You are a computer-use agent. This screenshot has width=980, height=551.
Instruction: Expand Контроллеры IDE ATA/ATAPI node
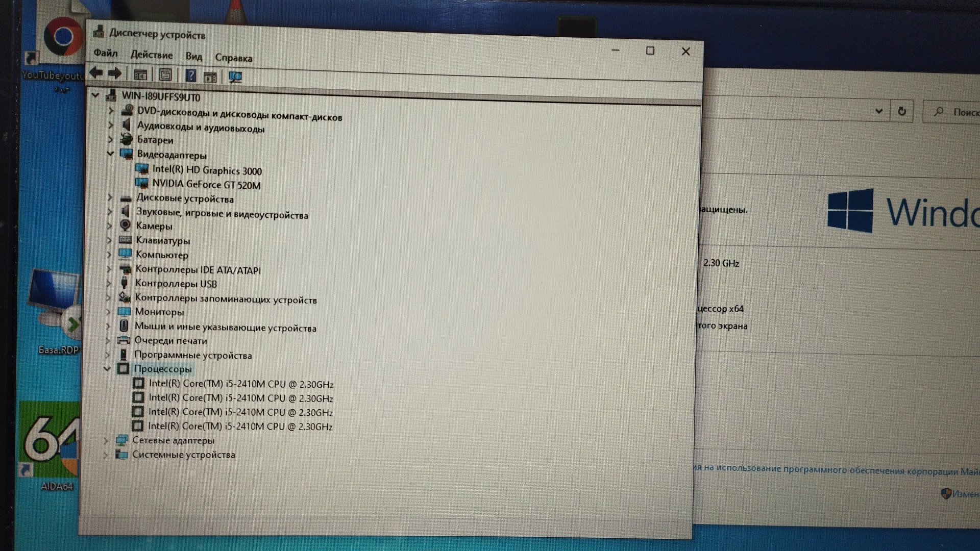pyautogui.click(x=109, y=268)
